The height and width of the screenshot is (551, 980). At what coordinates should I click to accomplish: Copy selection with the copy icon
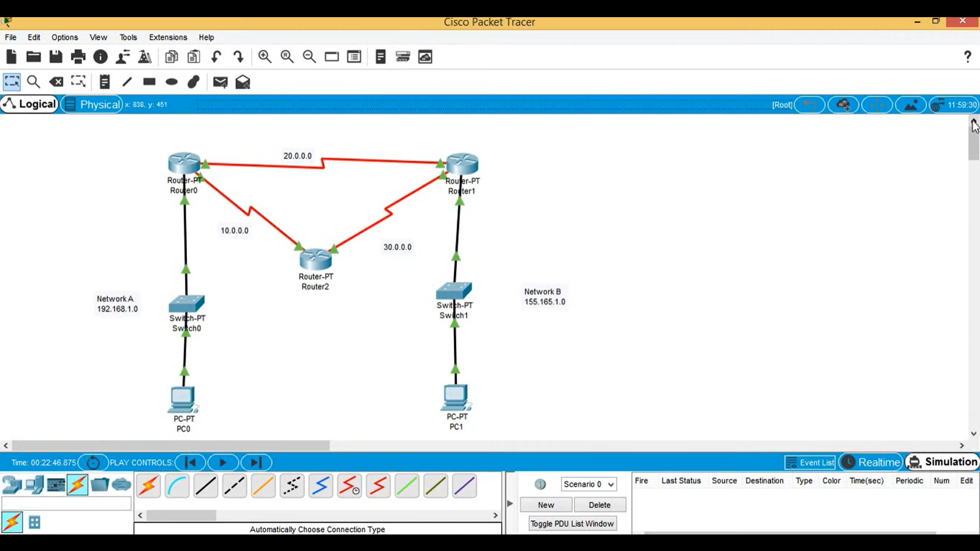coord(171,57)
